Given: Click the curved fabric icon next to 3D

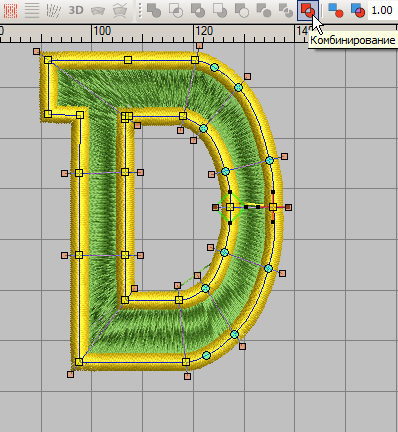Looking at the screenshot, I should click(x=98, y=11).
